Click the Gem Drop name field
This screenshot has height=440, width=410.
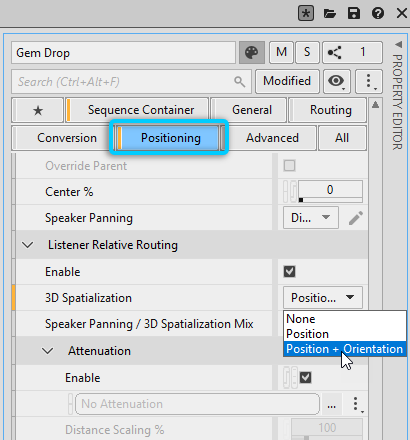124,53
